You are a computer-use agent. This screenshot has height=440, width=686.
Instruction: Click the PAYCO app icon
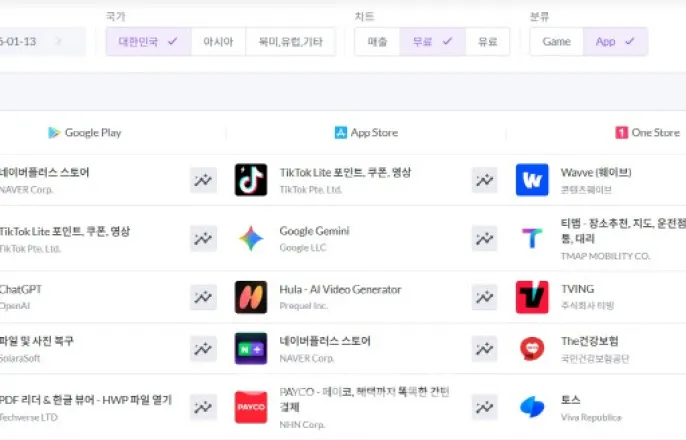click(251, 407)
